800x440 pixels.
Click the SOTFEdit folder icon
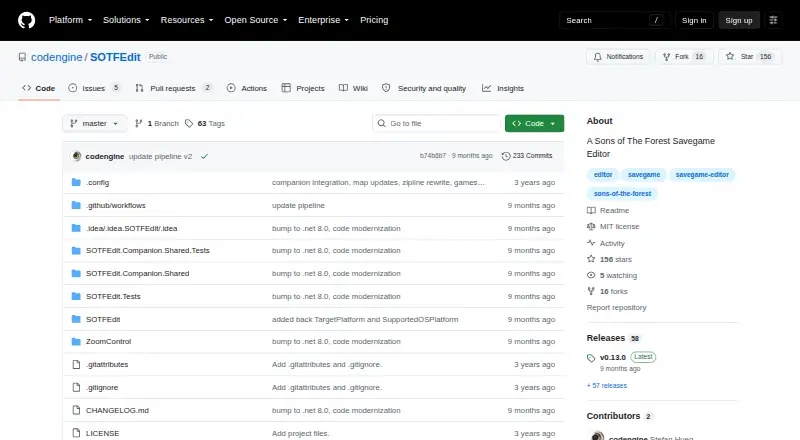(77, 319)
